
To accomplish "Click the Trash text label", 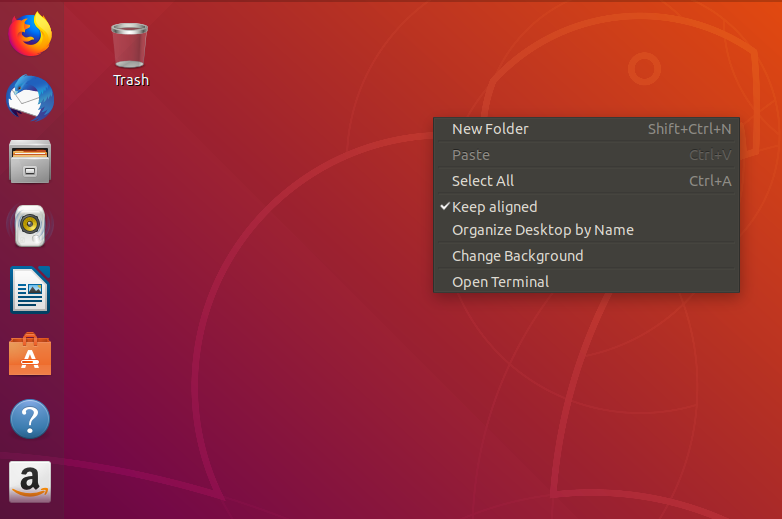I will [131, 80].
